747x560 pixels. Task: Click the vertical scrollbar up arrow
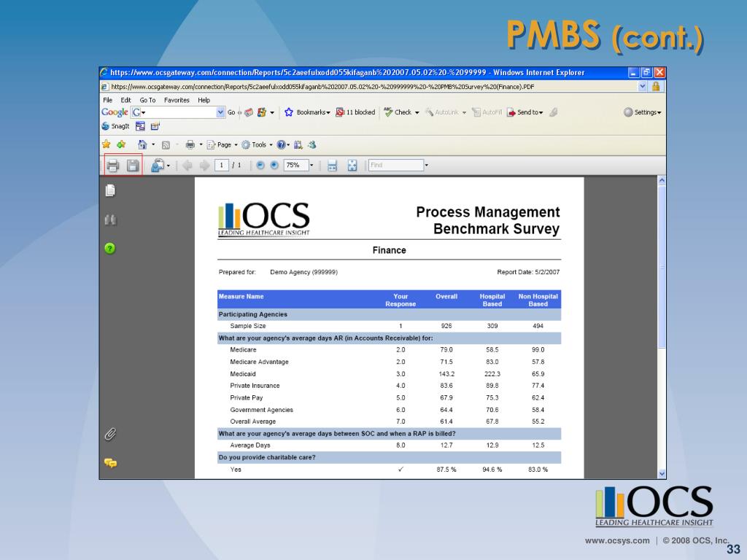pyautogui.click(x=662, y=181)
